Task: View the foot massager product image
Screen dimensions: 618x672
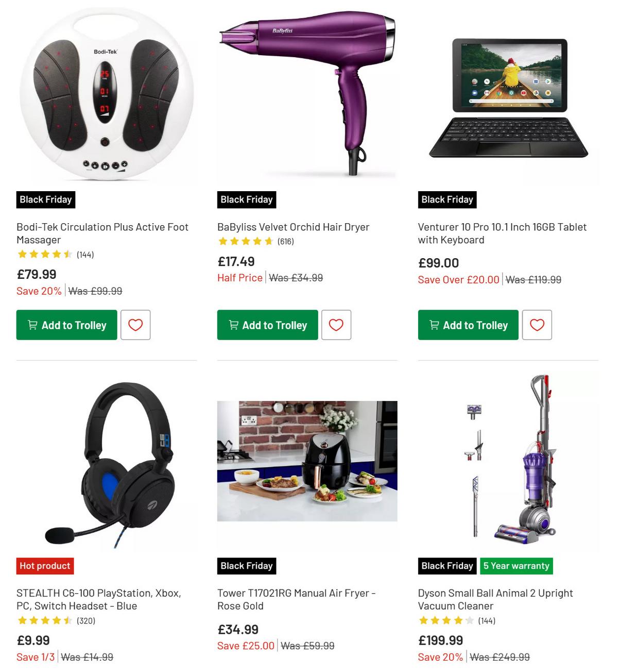Action: pos(106,95)
